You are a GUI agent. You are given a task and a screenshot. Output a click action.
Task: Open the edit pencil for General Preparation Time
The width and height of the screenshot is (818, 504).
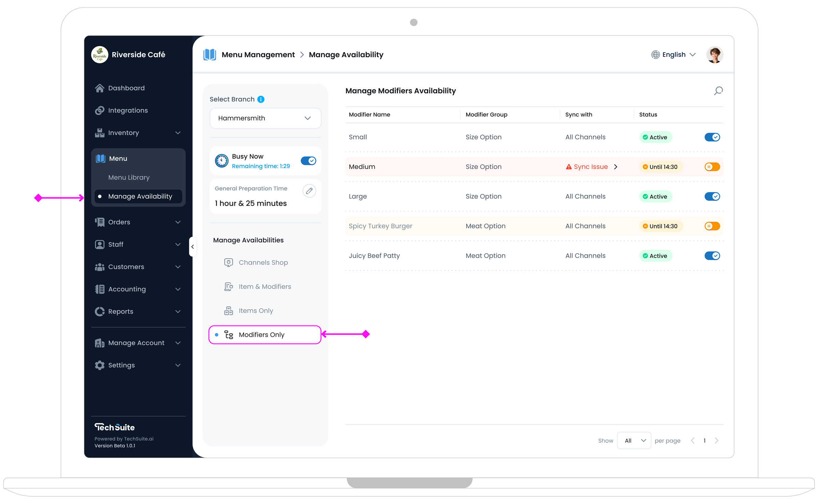tap(309, 191)
